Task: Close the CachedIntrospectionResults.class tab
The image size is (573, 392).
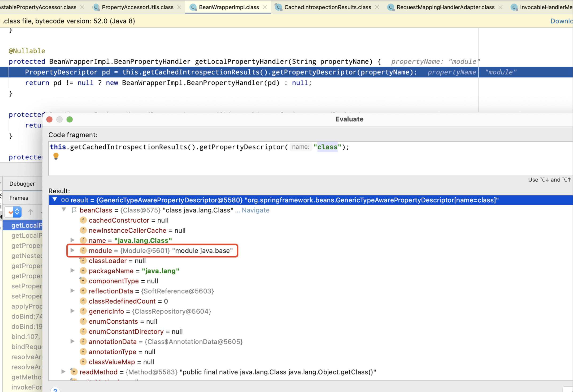Action: tap(377, 7)
